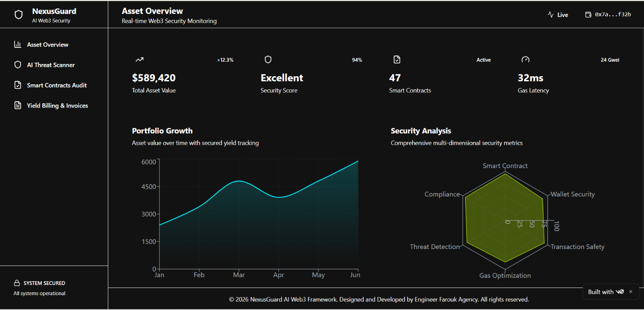Dismiss the Built with v0 badge
Screen dimensions: 644x310
pos(630,292)
